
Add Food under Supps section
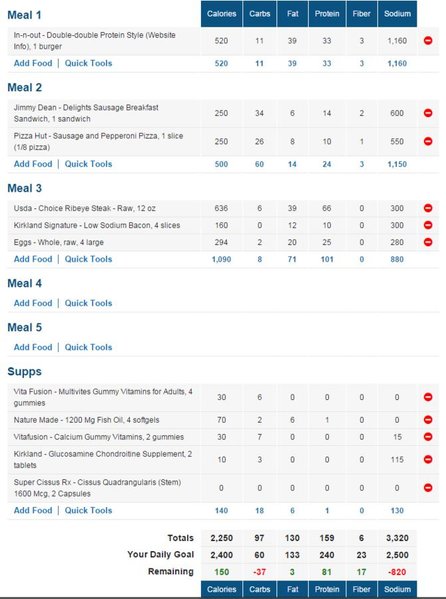[x=33, y=510]
